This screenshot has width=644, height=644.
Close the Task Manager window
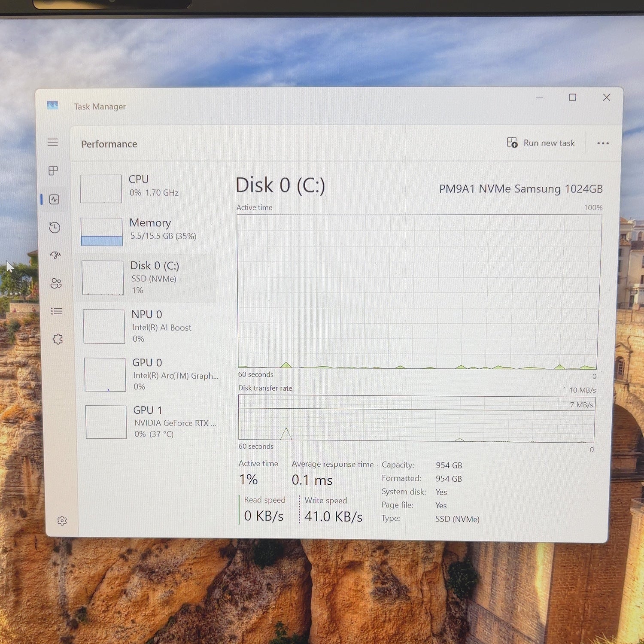click(606, 97)
